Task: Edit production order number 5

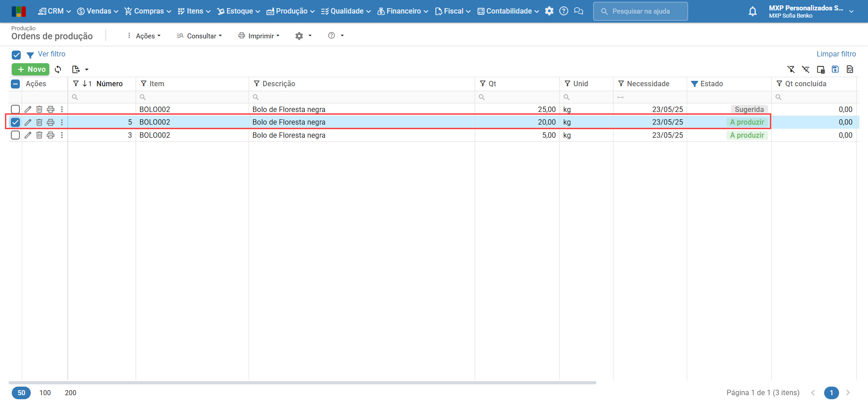Action: click(x=28, y=122)
